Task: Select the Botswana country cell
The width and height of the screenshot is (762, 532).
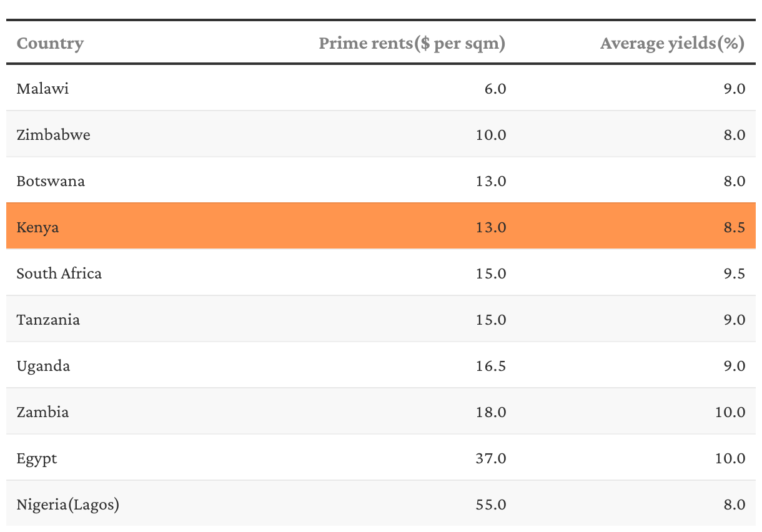Action: (51, 181)
